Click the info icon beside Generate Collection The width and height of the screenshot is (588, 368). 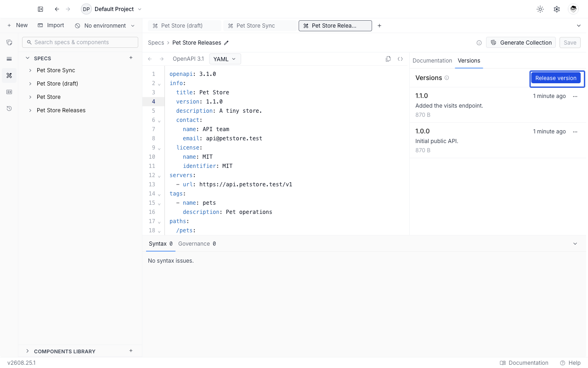point(479,43)
